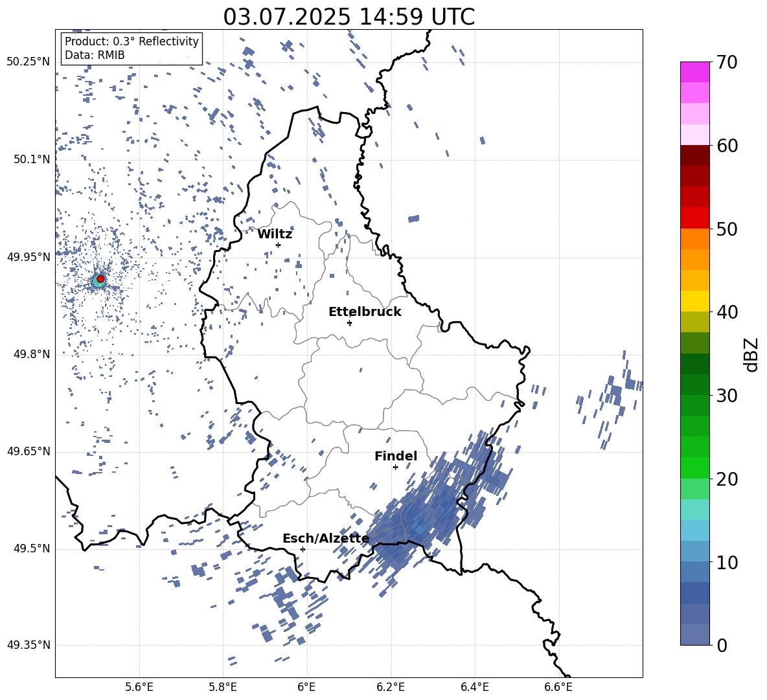Viewport: 767px width, 700px height.
Task: Click the 49.35°N latitude label
Action: point(29,645)
